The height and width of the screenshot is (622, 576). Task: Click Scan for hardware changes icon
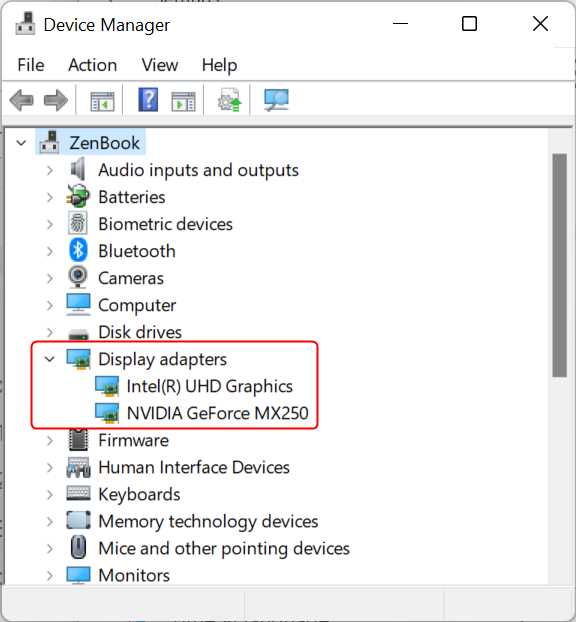276,100
